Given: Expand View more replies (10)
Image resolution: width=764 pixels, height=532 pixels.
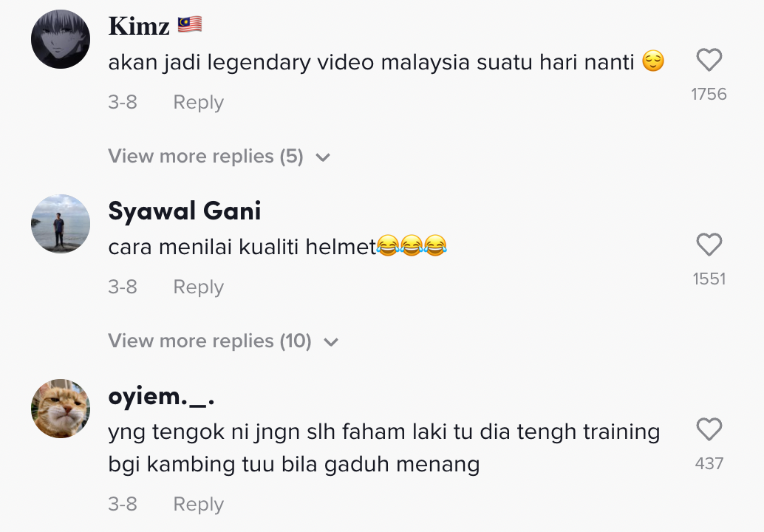Looking at the screenshot, I should pyautogui.click(x=223, y=341).
